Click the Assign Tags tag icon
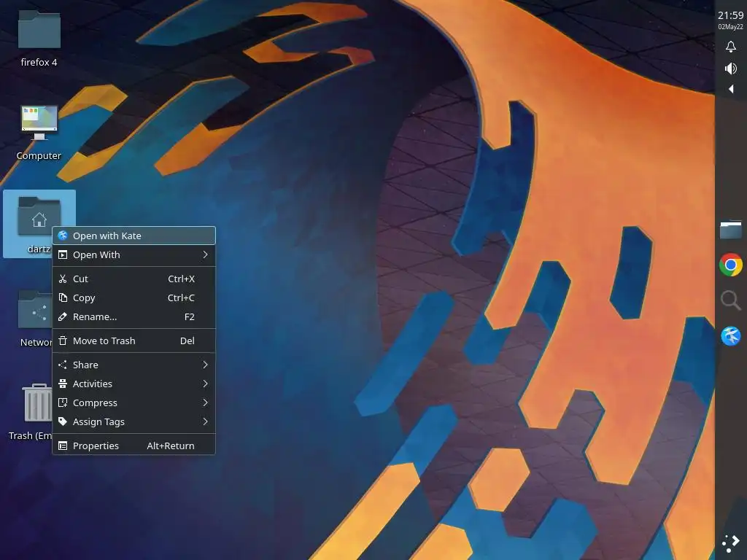Viewport: 747px width, 560px height. point(63,422)
